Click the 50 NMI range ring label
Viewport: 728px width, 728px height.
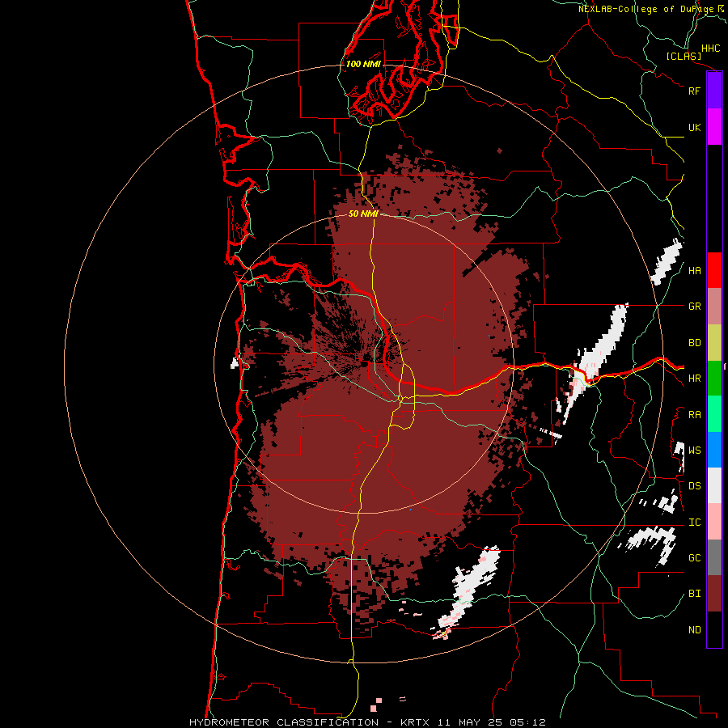click(x=363, y=214)
